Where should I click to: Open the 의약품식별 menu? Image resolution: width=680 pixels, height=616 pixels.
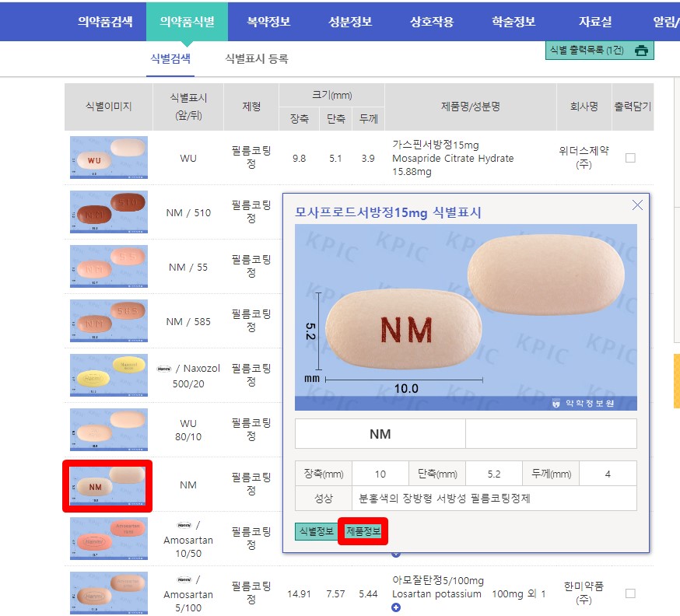(187, 21)
